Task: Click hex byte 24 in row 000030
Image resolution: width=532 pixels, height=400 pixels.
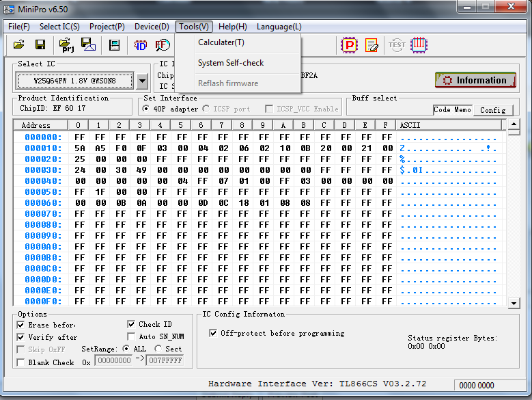Action: [80, 170]
